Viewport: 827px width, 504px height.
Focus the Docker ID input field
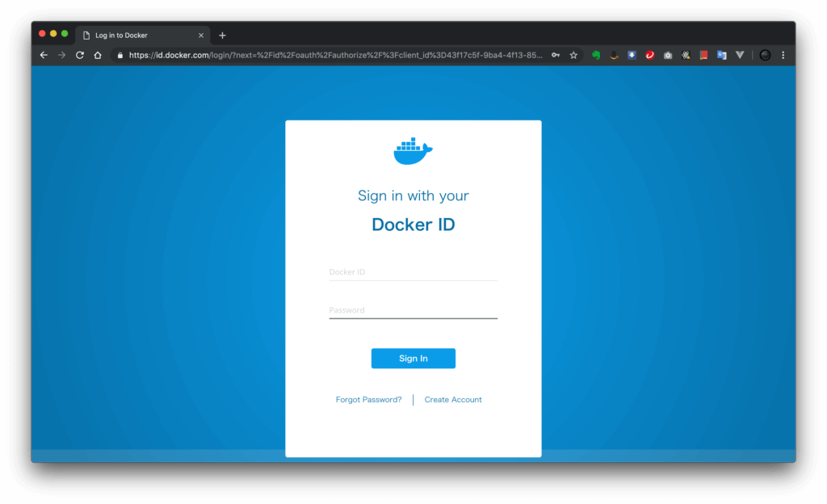(x=413, y=272)
